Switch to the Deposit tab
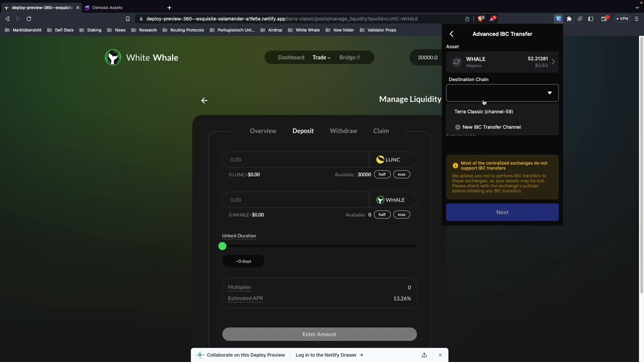The image size is (644, 362). [x=303, y=131]
